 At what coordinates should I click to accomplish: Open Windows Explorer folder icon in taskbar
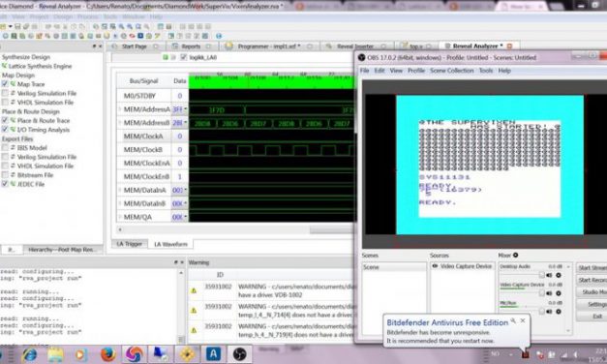56,354
